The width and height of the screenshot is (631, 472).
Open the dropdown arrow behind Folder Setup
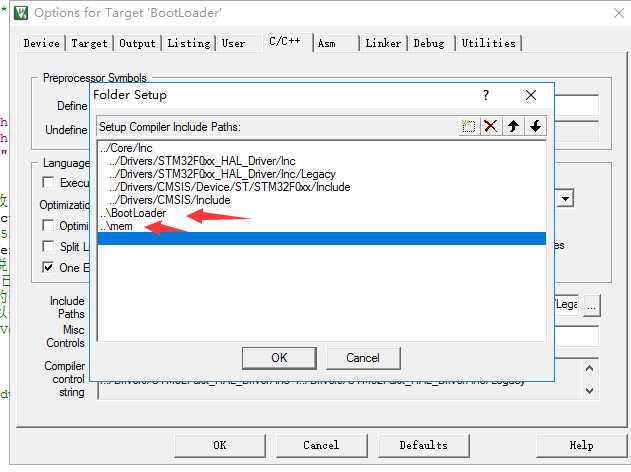pos(565,199)
